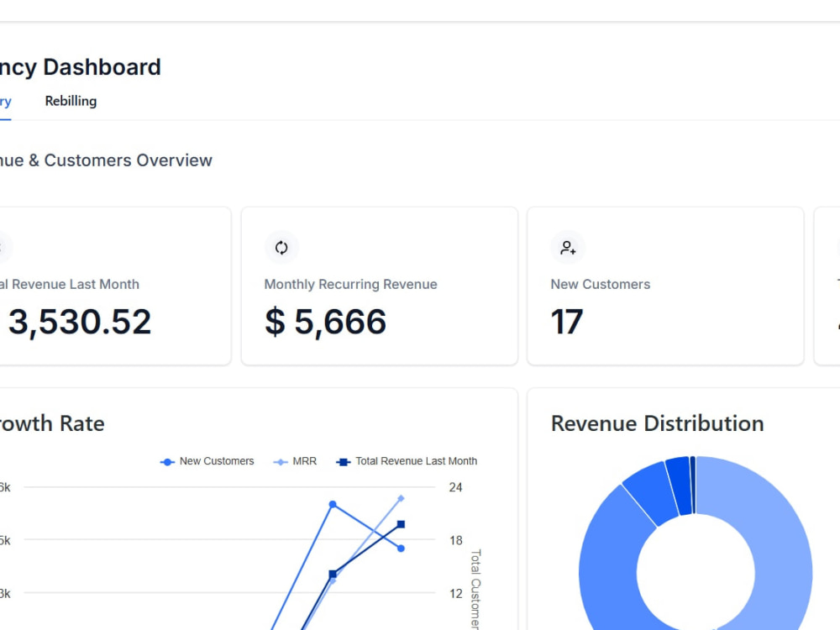840x630 pixels.
Task: Toggle MRR series in chart legend
Action: coord(295,461)
